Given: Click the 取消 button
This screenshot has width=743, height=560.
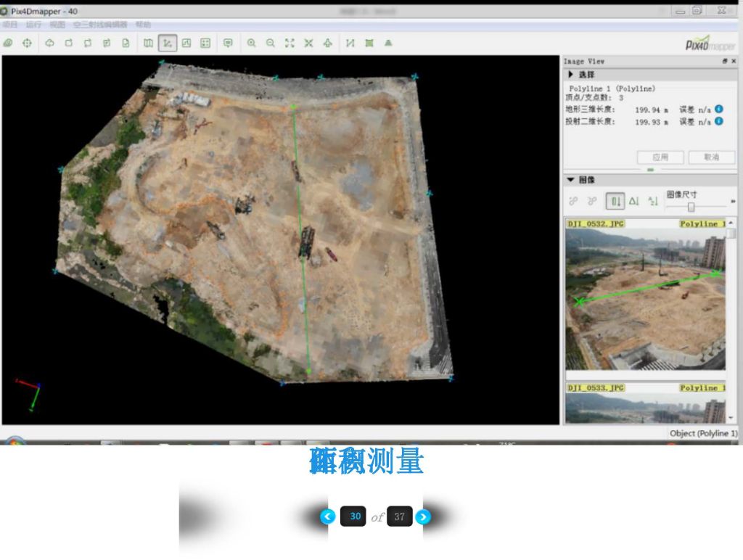Looking at the screenshot, I should pos(711,157).
